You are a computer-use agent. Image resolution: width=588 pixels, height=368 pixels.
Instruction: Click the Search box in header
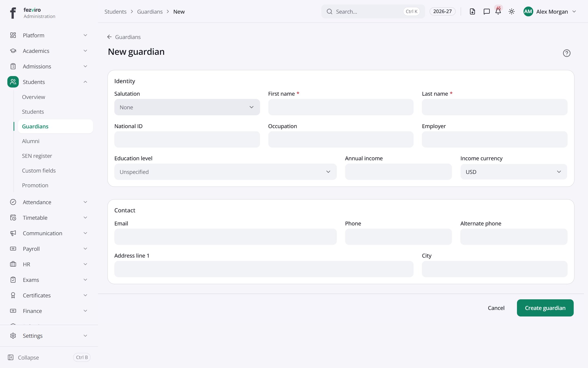tap(373, 11)
